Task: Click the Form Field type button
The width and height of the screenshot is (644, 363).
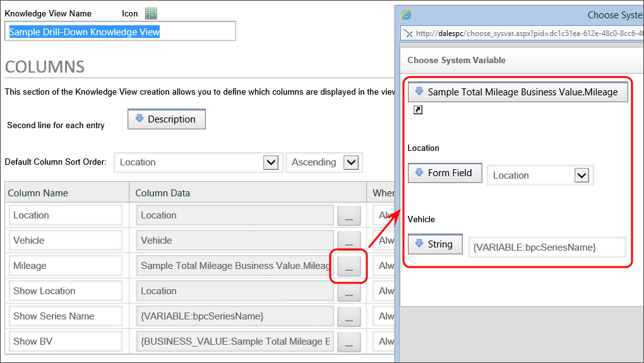Action: point(444,173)
